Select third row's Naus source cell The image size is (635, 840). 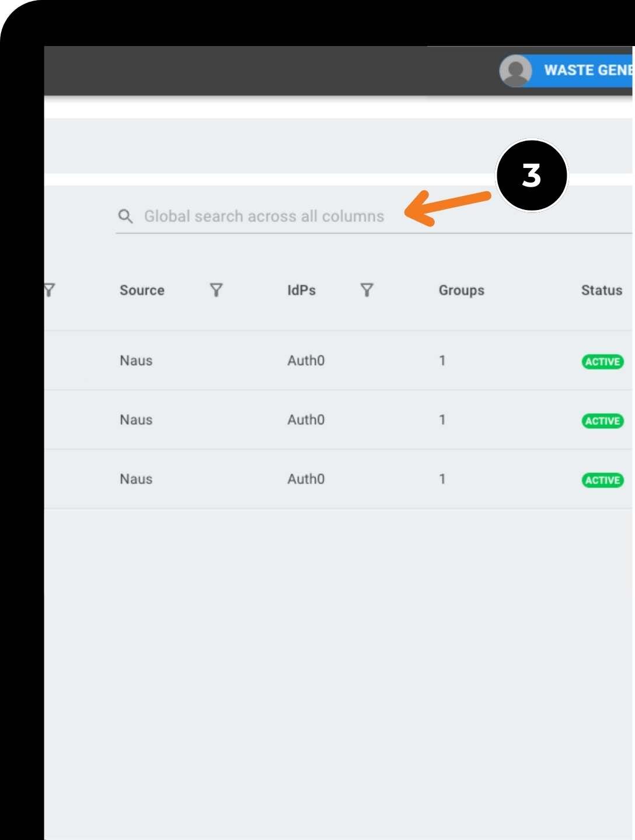(x=136, y=479)
